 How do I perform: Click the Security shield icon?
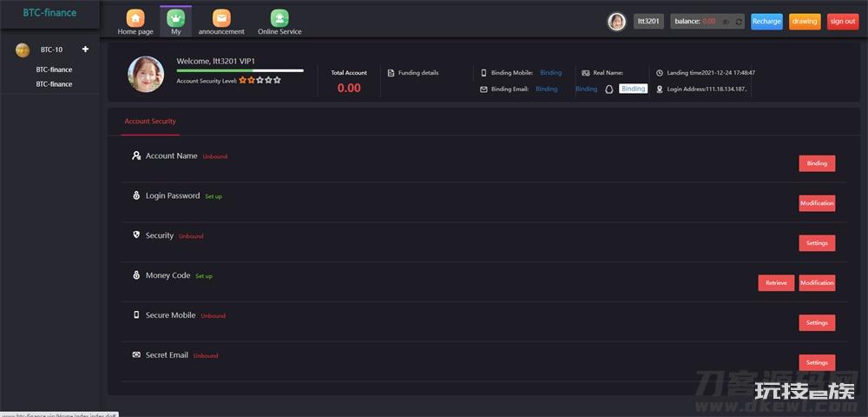click(x=136, y=235)
